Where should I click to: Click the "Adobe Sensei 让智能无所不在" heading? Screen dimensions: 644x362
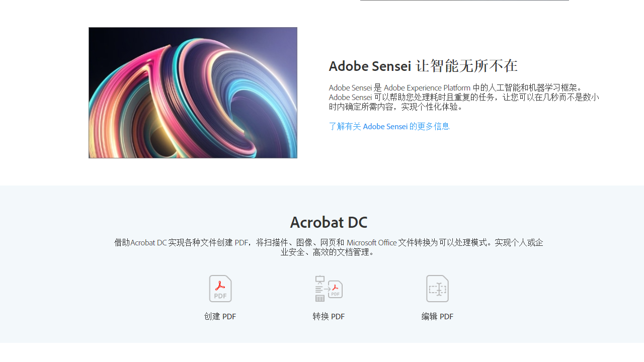pos(423,66)
